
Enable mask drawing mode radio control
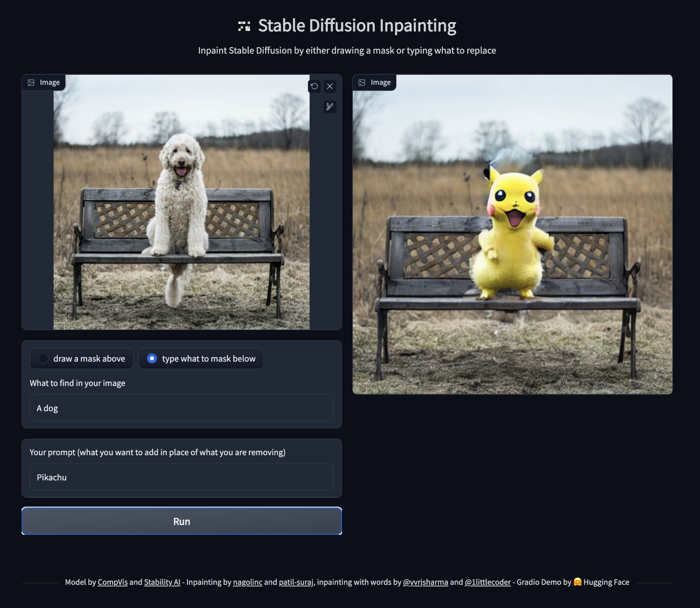(x=43, y=358)
